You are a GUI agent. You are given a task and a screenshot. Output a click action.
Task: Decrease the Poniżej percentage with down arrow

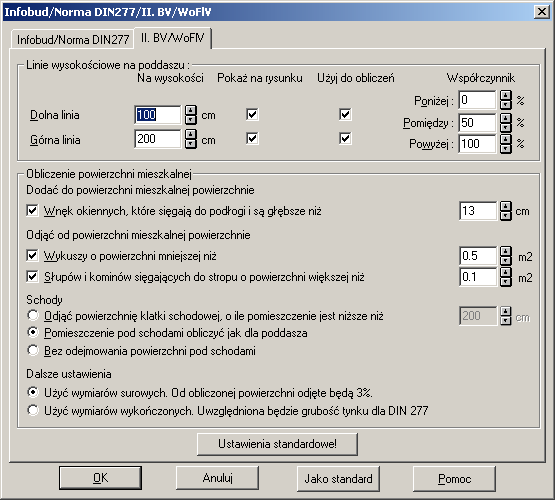pyautogui.click(x=506, y=104)
